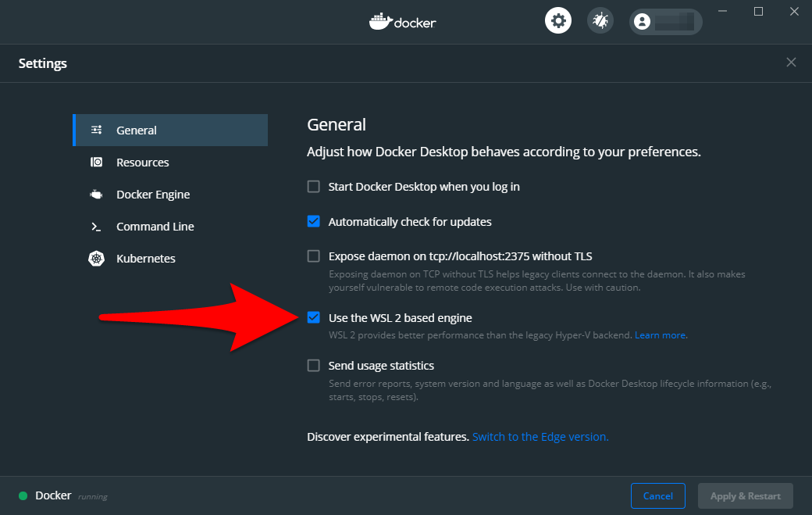
Task: Select the General settings tab
Action: tap(170, 130)
